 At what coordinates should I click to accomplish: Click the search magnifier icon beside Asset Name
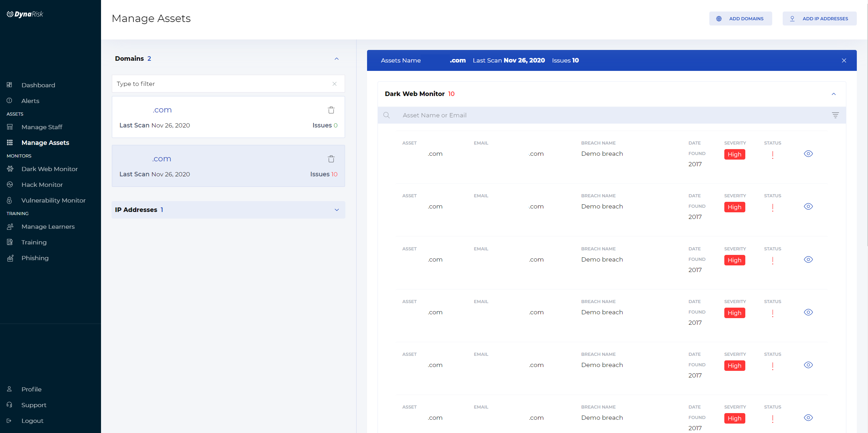[386, 115]
